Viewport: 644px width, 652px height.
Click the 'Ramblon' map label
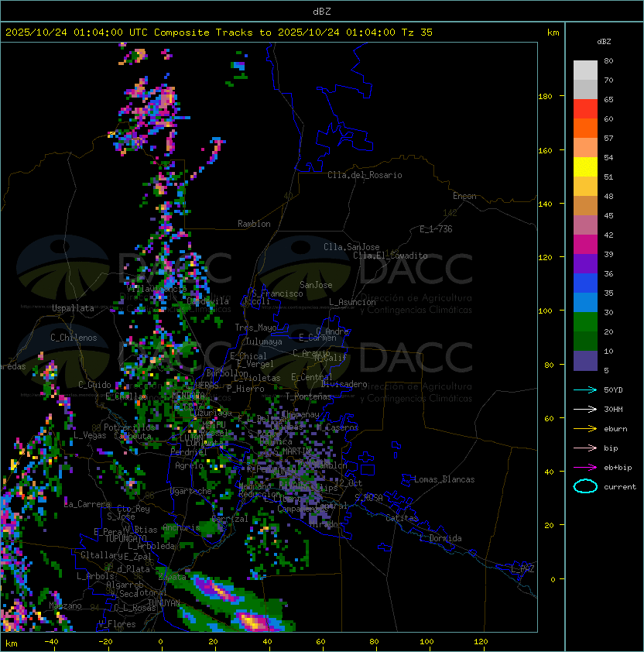pos(254,224)
